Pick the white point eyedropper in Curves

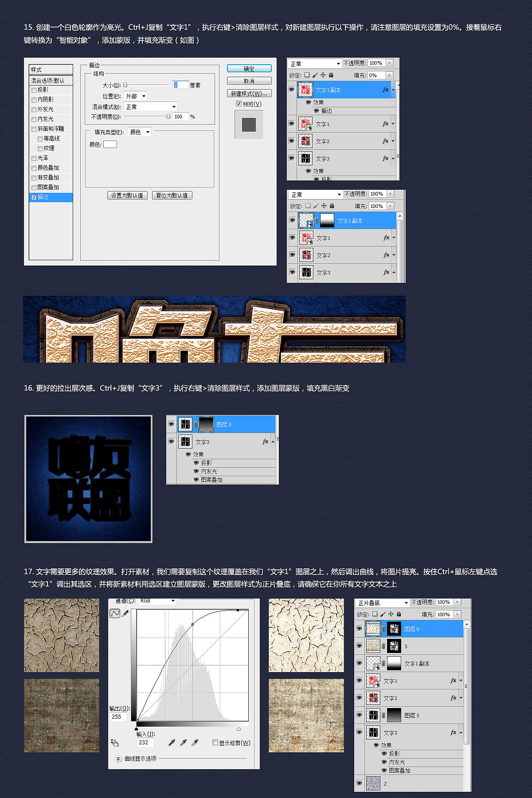click(x=195, y=742)
